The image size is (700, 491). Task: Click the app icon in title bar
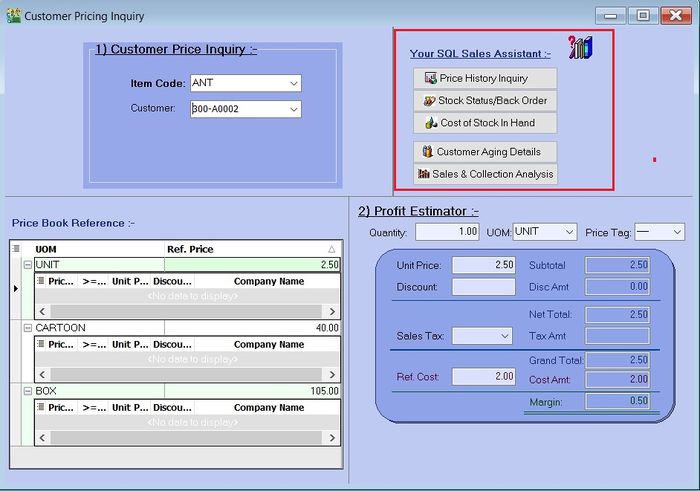pyautogui.click(x=13, y=16)
